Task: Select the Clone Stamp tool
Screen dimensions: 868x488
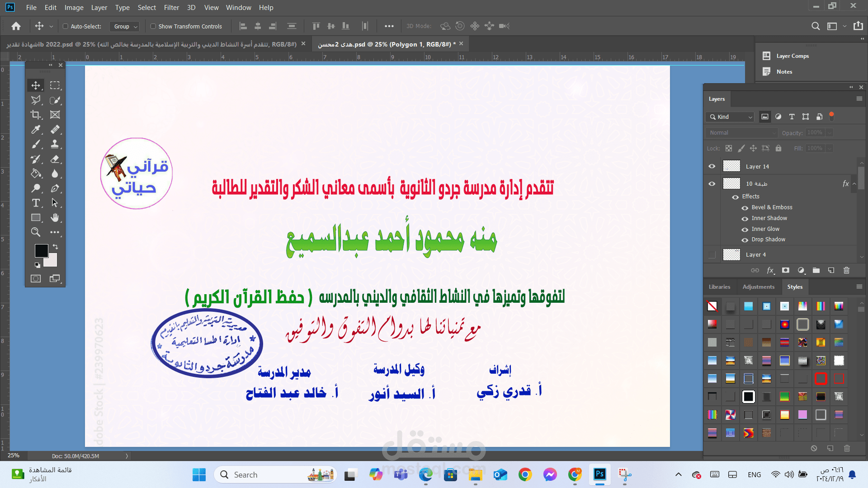Action: [55, 144]
